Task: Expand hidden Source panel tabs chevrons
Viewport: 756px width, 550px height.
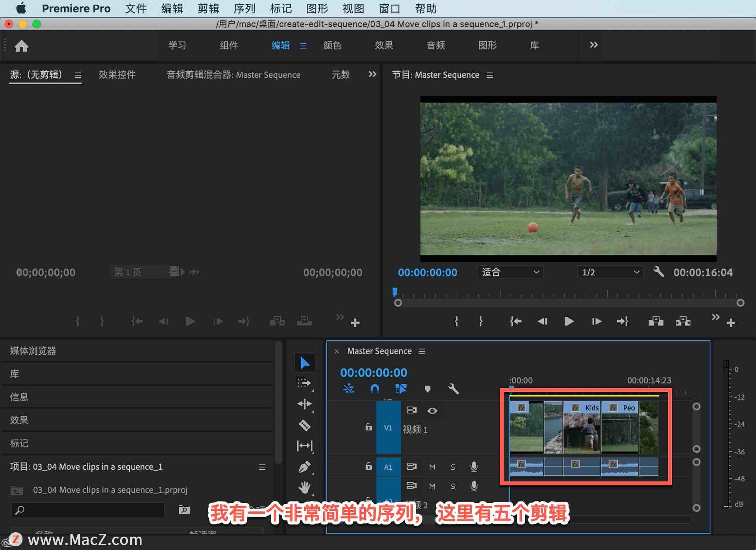Action: click(x=372, y=74)
